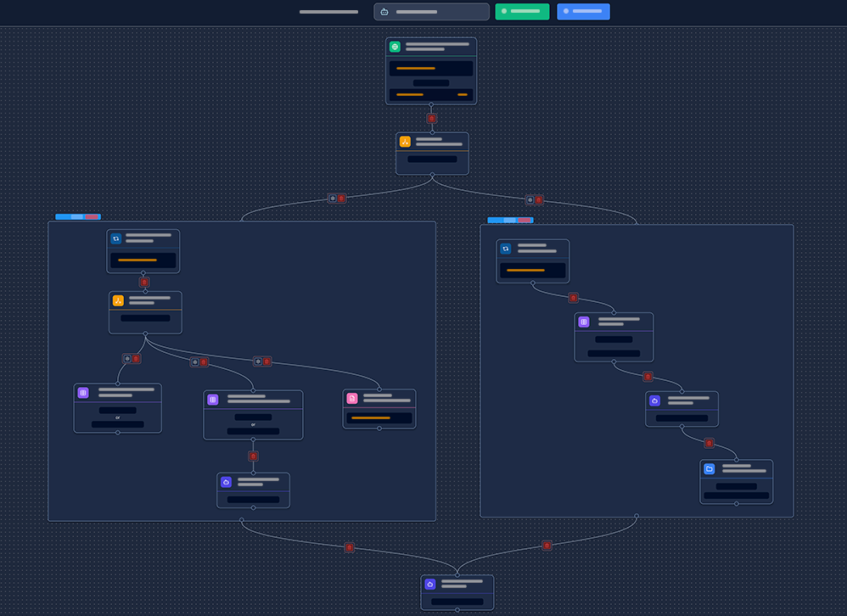This screenshot has height=616, width=847.
Task: Delete the connection from the left group to the final node
Action: click(x=350, y=547)
